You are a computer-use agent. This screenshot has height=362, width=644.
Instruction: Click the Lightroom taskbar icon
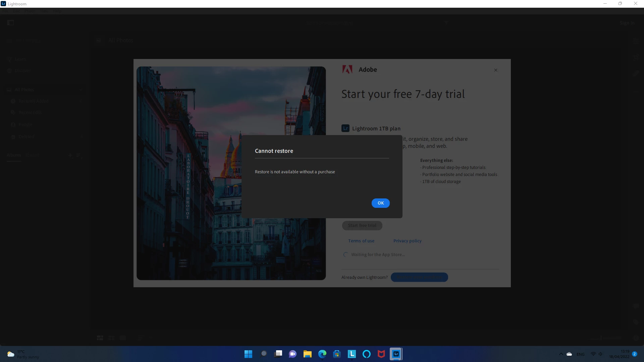(396, 354)
